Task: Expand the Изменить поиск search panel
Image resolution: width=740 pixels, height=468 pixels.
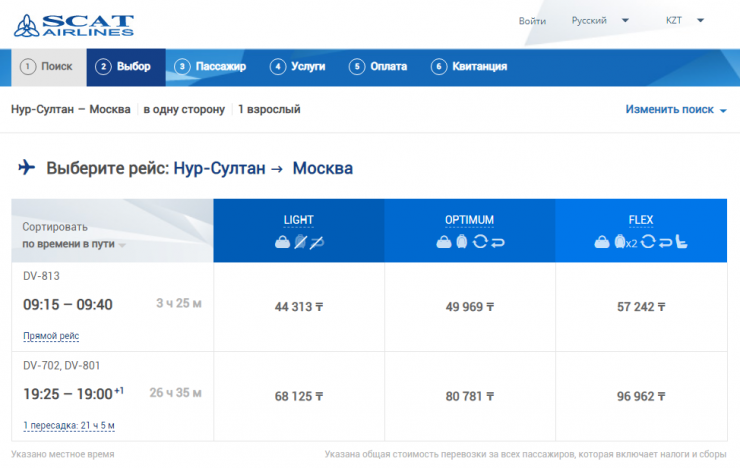Action: point(676,109)
